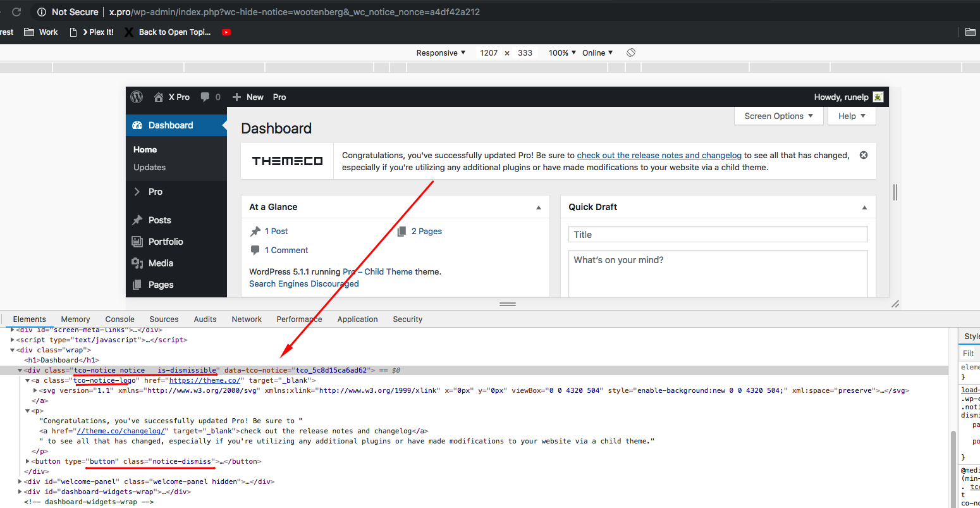980x508 pixels.
Task: Open the Help dropdown button
Action: [x=852, y=116]
